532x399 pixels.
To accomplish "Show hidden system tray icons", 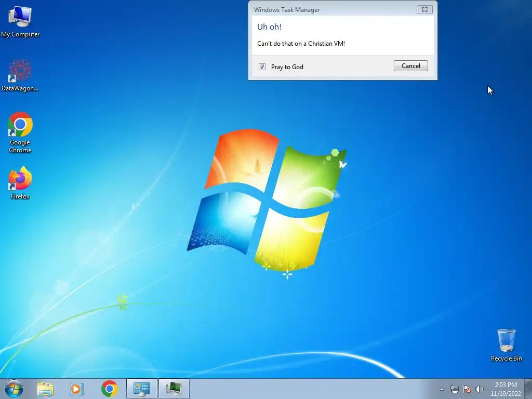I will (x=442, y=389).
